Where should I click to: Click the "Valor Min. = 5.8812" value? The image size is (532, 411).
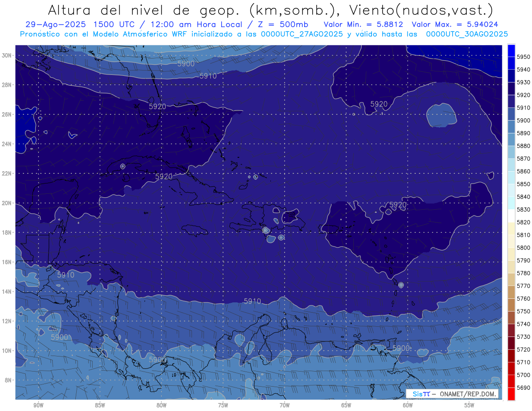pyautogui.click(x=364, y=24)
